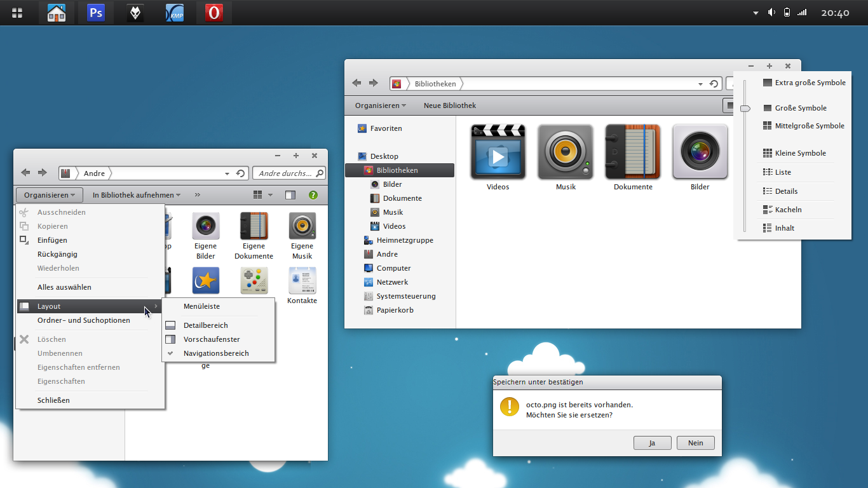Click the battery icon in system tray
The image size is (868, 488).
pyautogui.click(x=787, y=13)
